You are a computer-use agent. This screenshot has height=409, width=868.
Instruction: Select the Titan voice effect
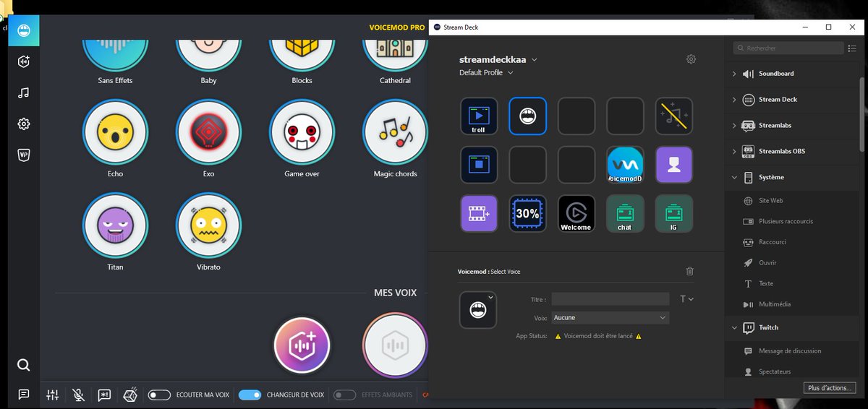[115, 225]
